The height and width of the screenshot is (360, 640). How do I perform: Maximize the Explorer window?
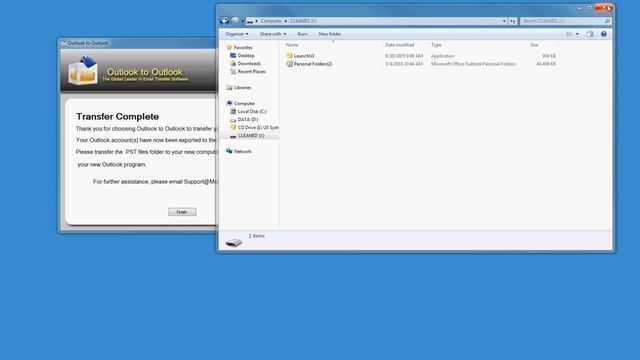click(x=589, y=7)
